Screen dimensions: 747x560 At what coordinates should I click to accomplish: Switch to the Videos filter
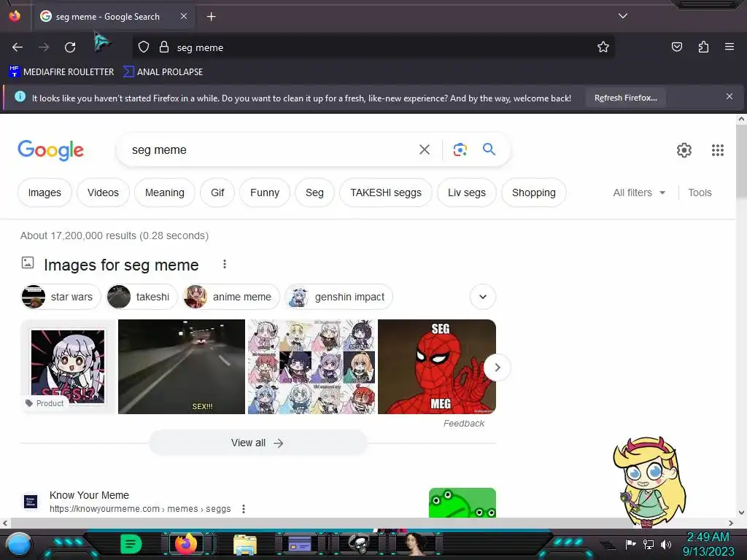[103, 192]
